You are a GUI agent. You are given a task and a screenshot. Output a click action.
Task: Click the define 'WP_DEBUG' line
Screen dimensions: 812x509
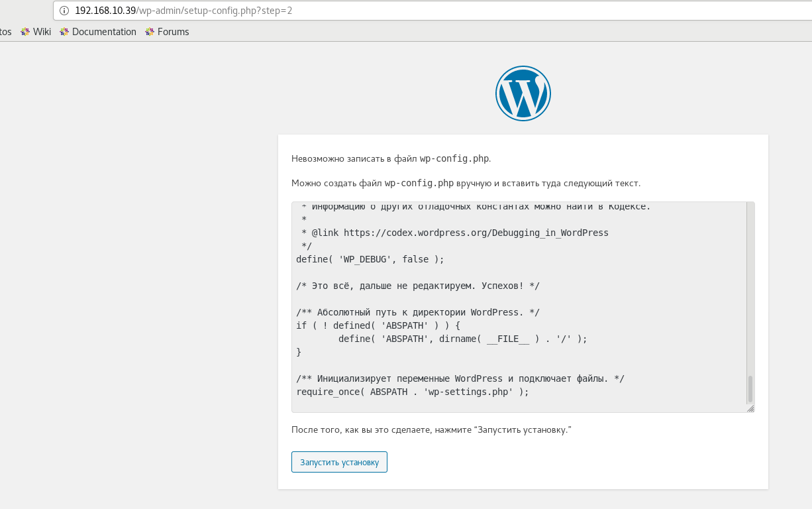click(x=370, y=259)
